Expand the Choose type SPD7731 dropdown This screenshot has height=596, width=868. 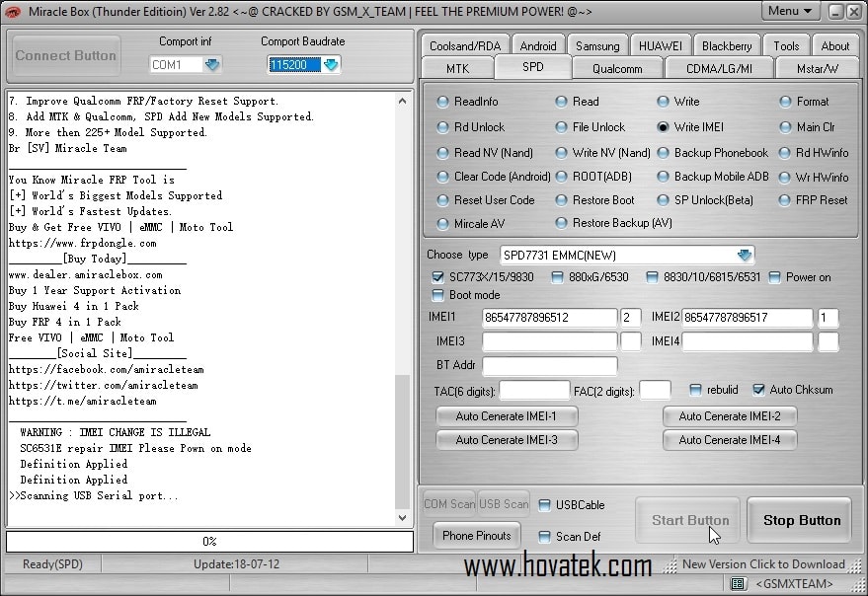pos(745,256)
